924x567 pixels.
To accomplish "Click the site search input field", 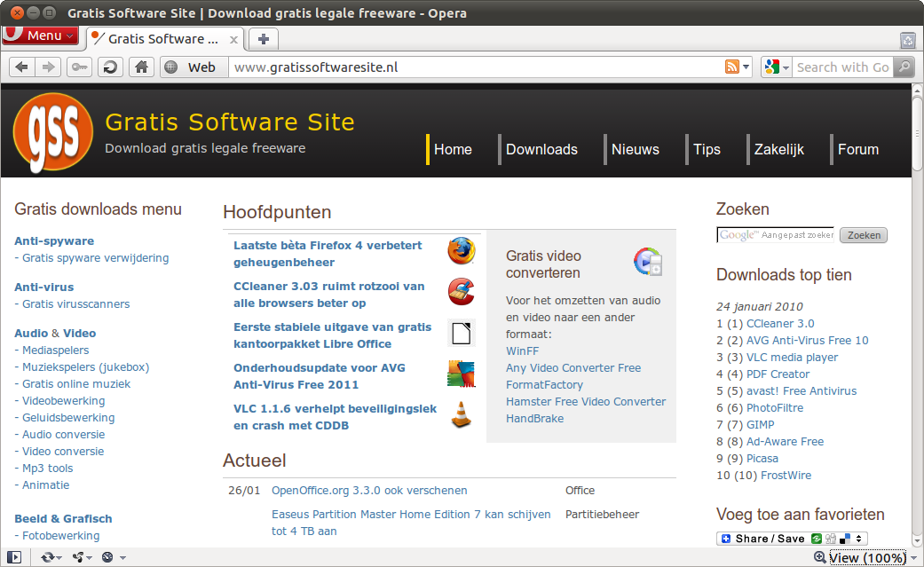I will (x=775, y=235).
